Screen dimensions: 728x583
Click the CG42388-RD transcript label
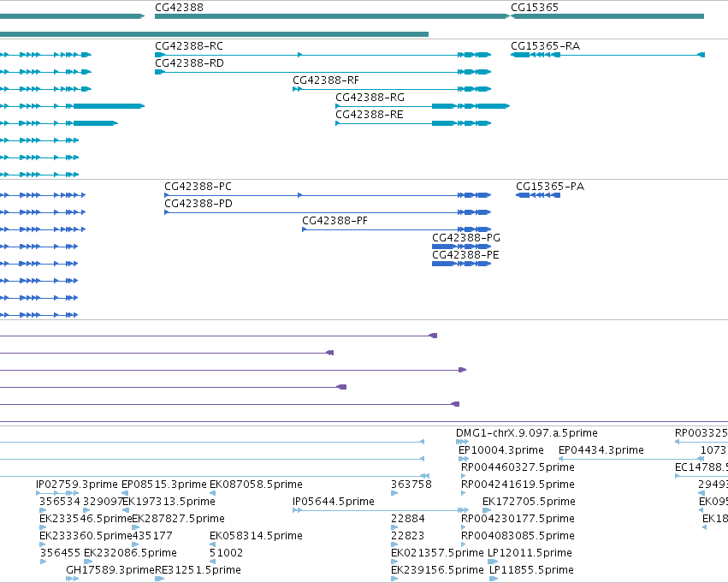pyautogui.click(x=189, y=63)
